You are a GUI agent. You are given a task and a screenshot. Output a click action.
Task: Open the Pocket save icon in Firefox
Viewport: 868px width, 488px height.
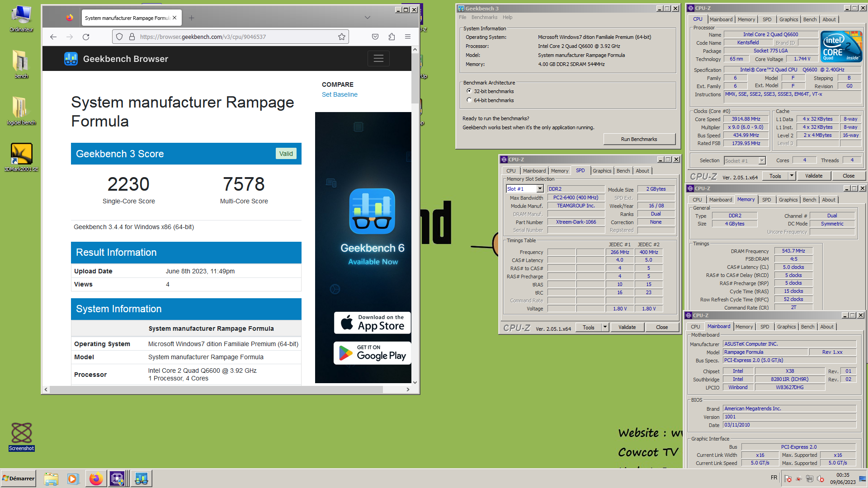(x=375, y=37)
